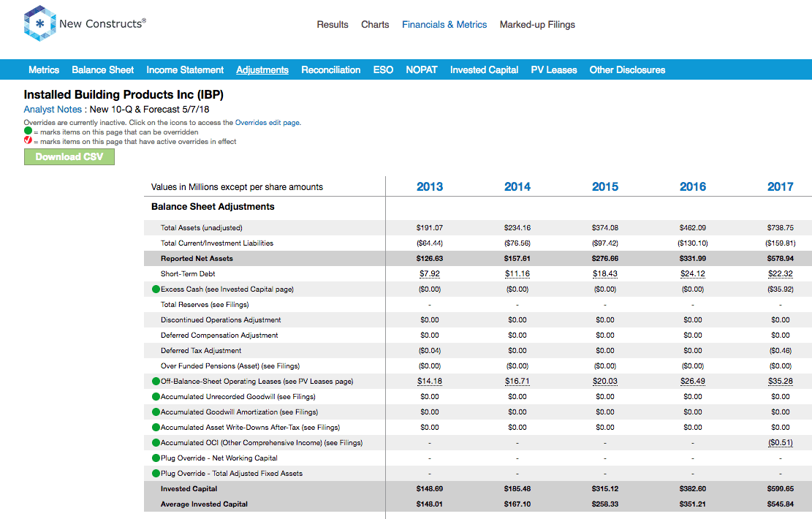The image size is (812, 519).
Task: Click the Invested Capital row label
Action: pyautogui.click(x=189, y=489)
